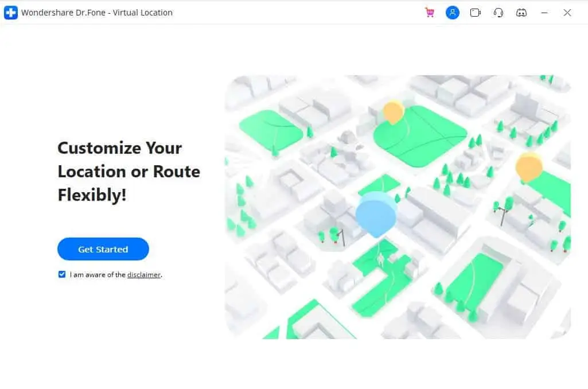Open the disclaimer link

pyautogui.click(x=143, y=275)
